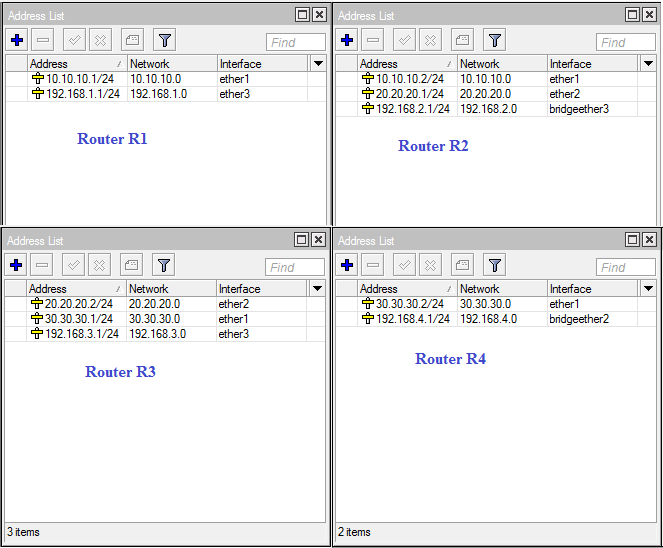Focus the Find field in Router R4 window
The height and width of the screenshot is (548, 663).
626,267
